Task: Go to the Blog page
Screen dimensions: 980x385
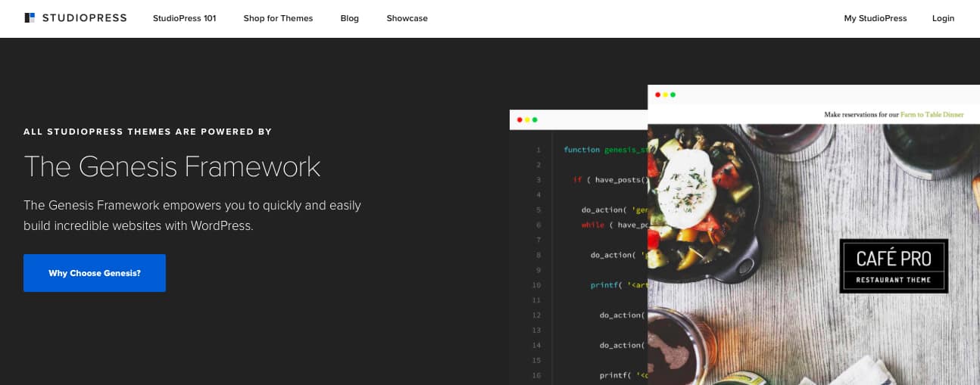Action: (x=349, y=18)
